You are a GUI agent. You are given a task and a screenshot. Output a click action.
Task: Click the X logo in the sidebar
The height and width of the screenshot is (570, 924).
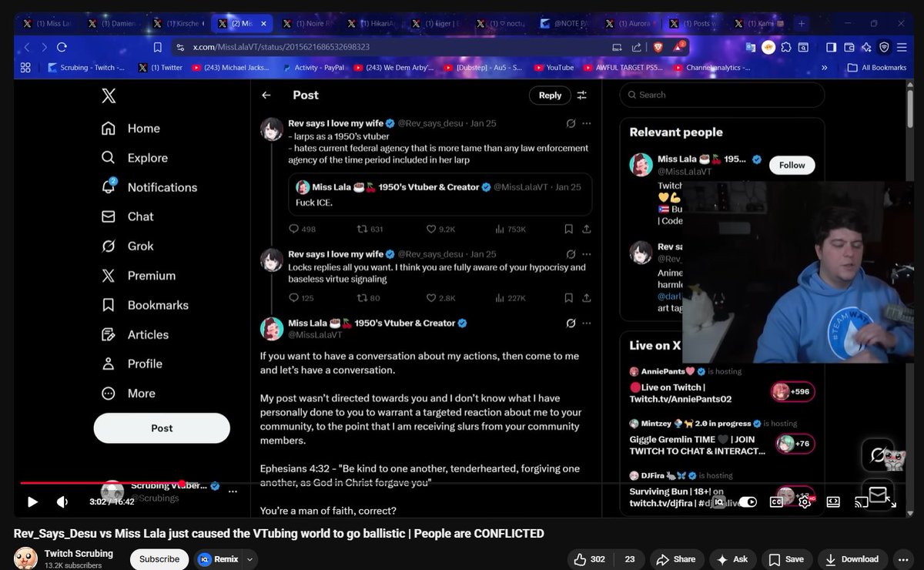tap(109, 96)
